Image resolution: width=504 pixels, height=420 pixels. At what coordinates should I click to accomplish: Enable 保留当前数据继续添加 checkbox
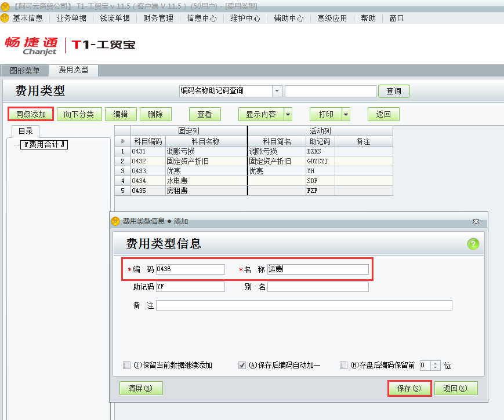[x=126, y=365]
